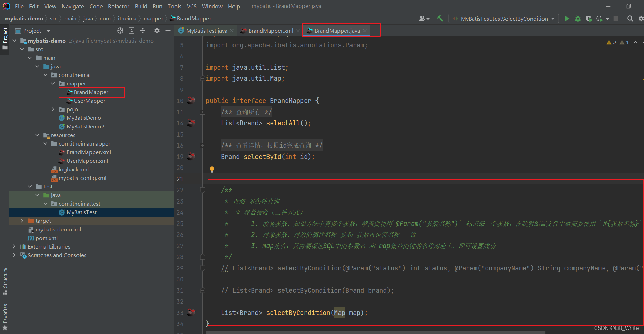Collapse the imports fold marker on line 8
Image resolution: width=644 pixels, height=334 pixels.
[x=203, y=78]
